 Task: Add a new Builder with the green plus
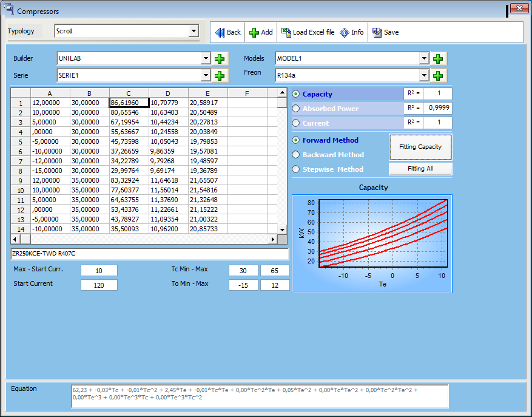(220, 58)
